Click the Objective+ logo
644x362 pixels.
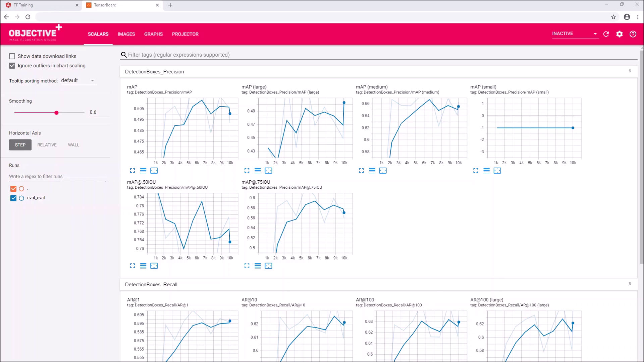(x=35, y=33)
